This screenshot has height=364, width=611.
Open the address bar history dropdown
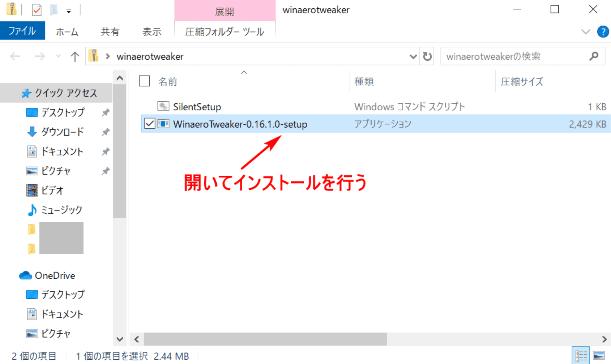coord(413,56)
